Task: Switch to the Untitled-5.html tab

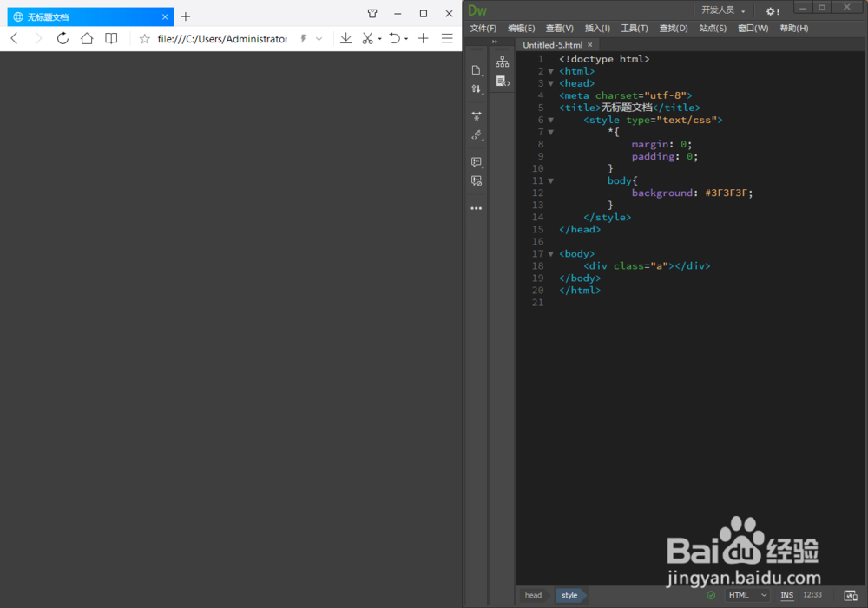Action: click(x=552, y=45)
